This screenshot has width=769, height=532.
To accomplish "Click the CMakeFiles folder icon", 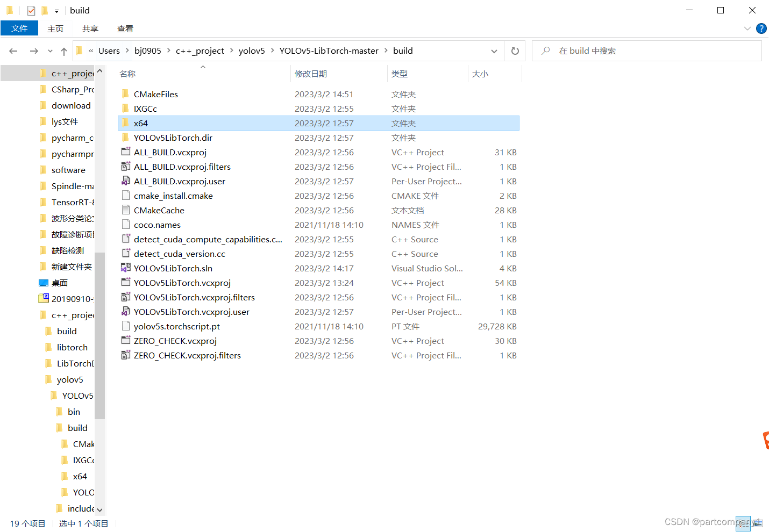I will (125, 94).
